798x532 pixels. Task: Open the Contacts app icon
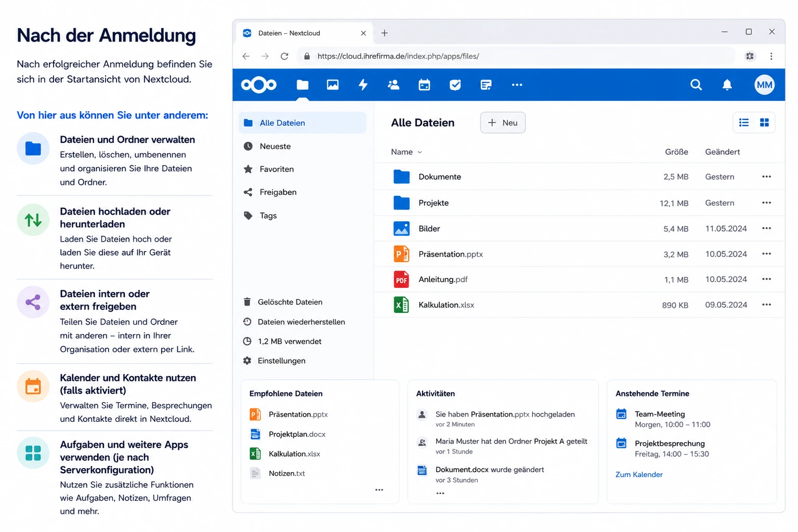(394, 85)
